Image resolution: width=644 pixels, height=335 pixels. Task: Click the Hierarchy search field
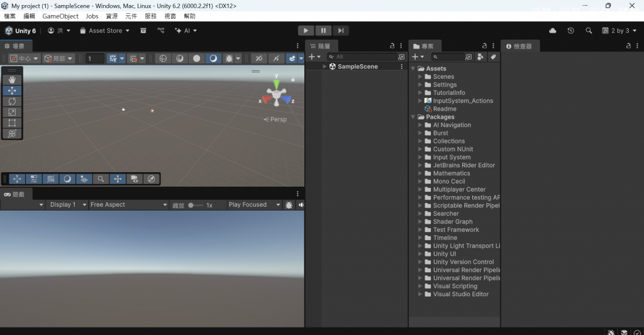(x=362, y=57)
